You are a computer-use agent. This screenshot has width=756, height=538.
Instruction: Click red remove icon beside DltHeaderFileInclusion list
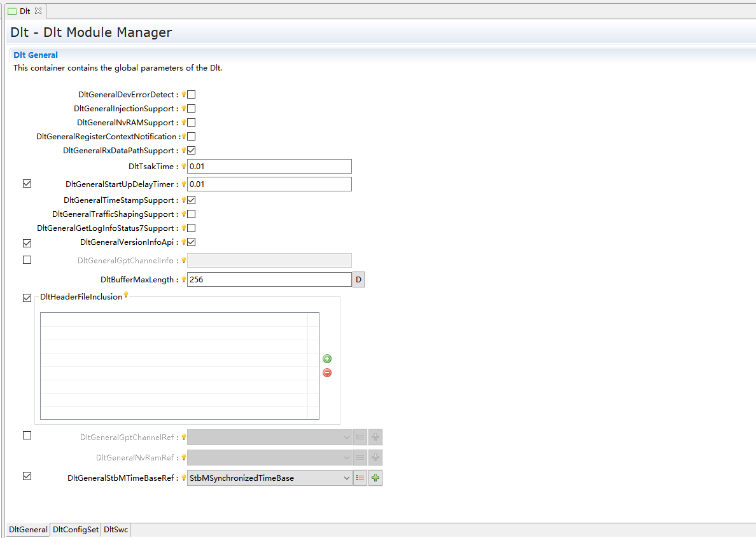[327, 373]
